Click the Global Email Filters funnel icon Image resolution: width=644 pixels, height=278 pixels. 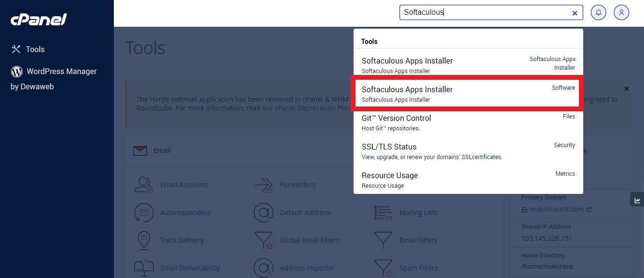pos(264,240)
